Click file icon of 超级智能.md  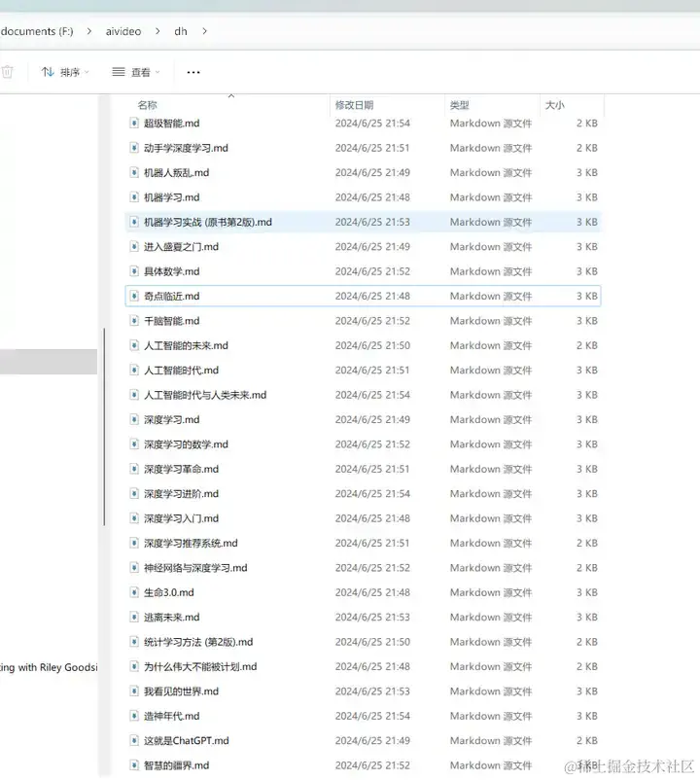(134, 123)
